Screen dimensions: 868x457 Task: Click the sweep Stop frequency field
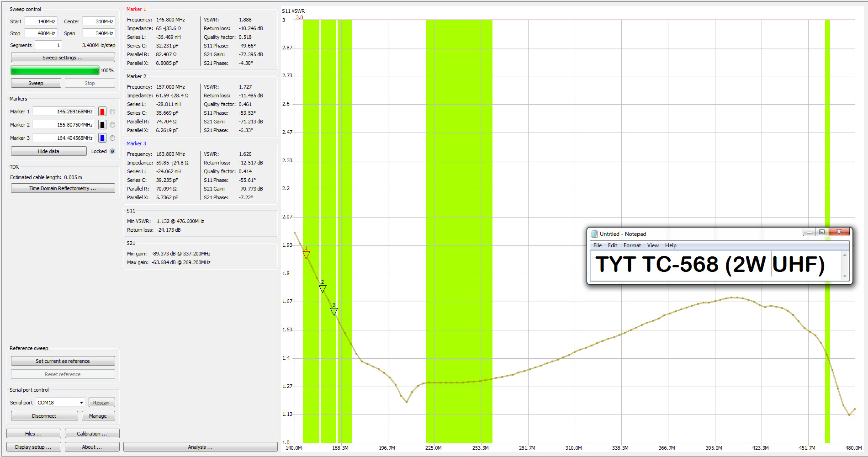click(x=41, y=33)
